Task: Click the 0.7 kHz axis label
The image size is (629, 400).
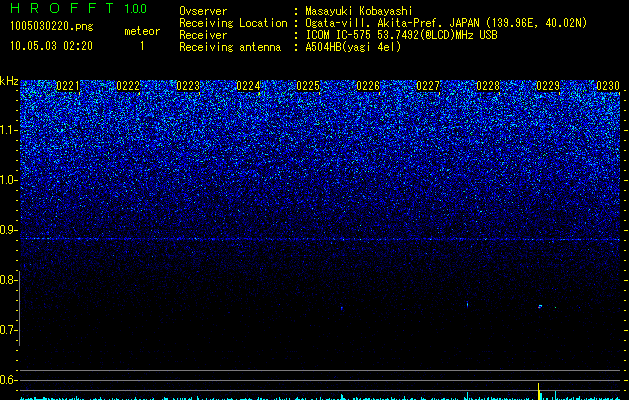Action: (7, 330)
